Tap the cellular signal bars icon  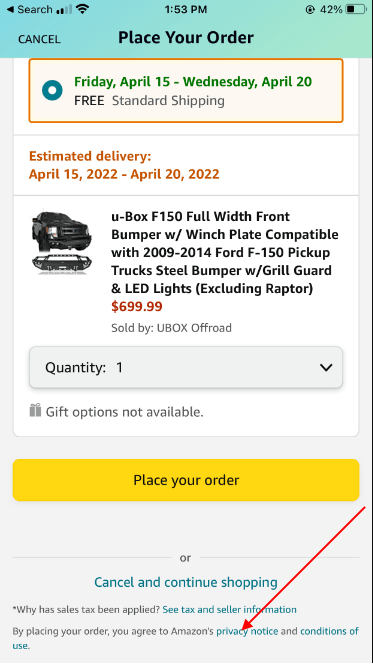64,9
